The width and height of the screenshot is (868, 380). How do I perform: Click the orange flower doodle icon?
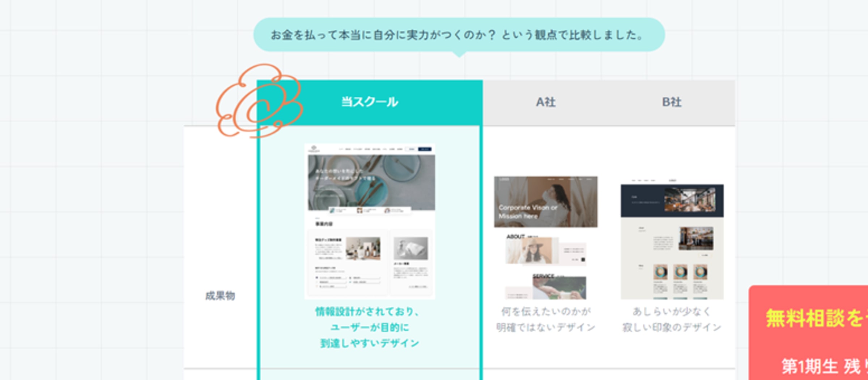tap(259, 101)
